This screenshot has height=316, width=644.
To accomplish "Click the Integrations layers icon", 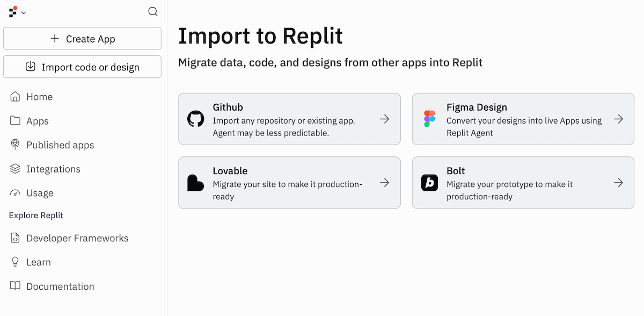I will click(15, 169).
